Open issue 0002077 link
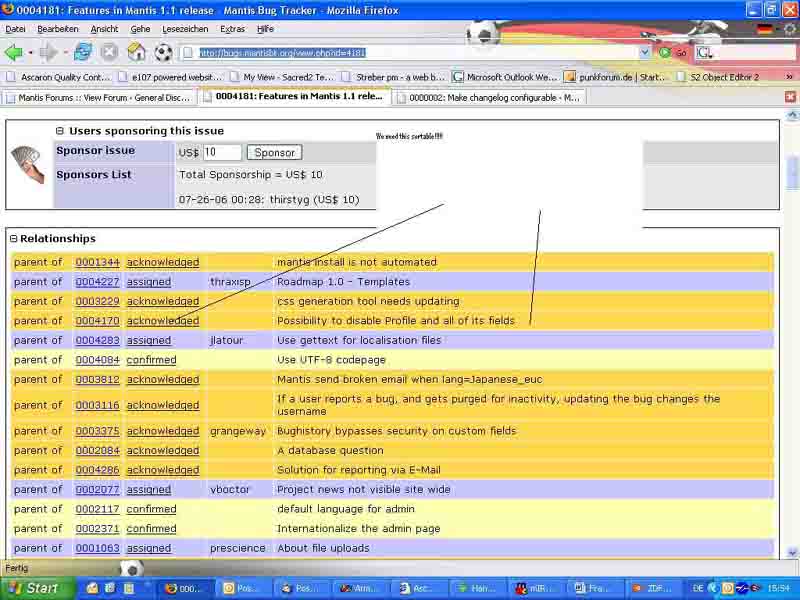The image size is (800, 600). (97, 490)
